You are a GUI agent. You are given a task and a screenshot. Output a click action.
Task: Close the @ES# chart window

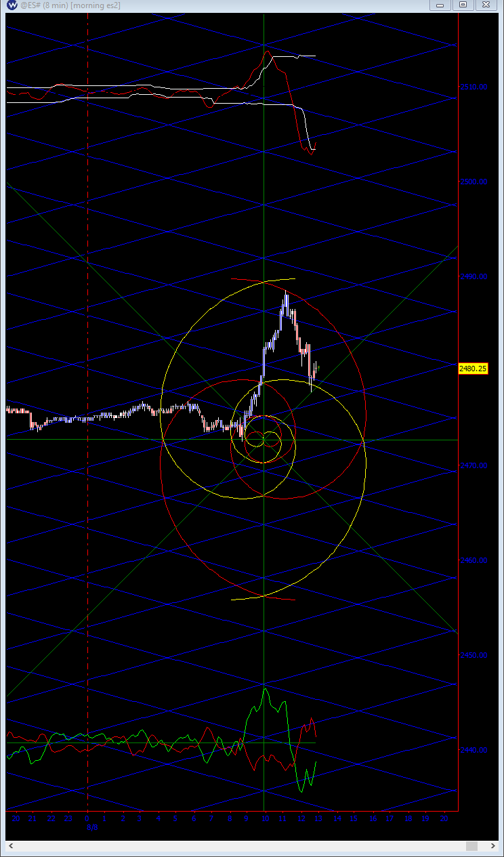point(486,5)
